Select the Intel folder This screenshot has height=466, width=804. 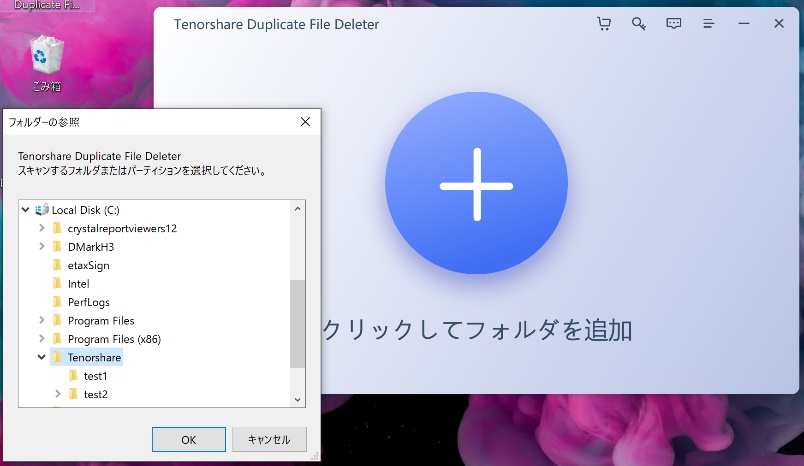click(78, 284)
